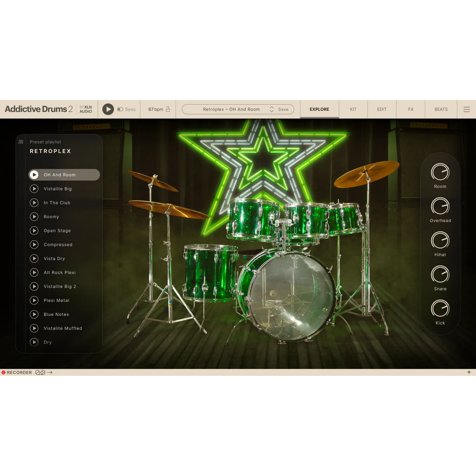Save the current preset
The image size is (476, 476).
[283, 109]
